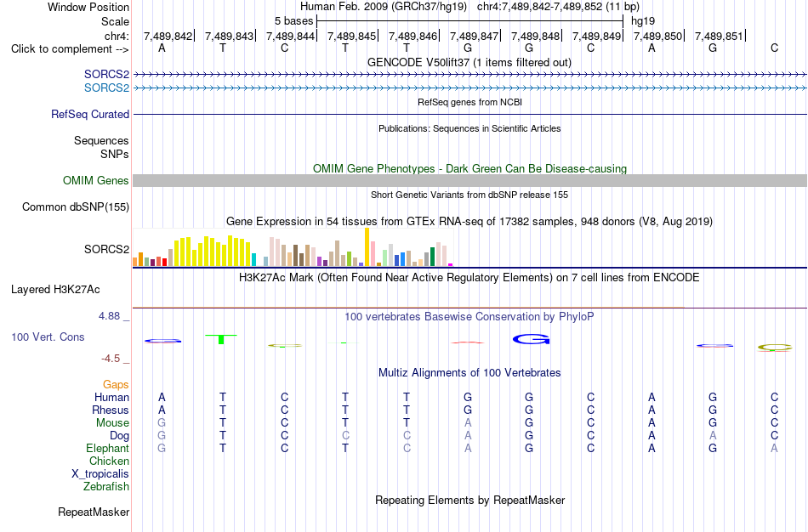The image size is (808, 532).
Task: Click Elephant base A in the last alignment column
Action: coord(774,448)
